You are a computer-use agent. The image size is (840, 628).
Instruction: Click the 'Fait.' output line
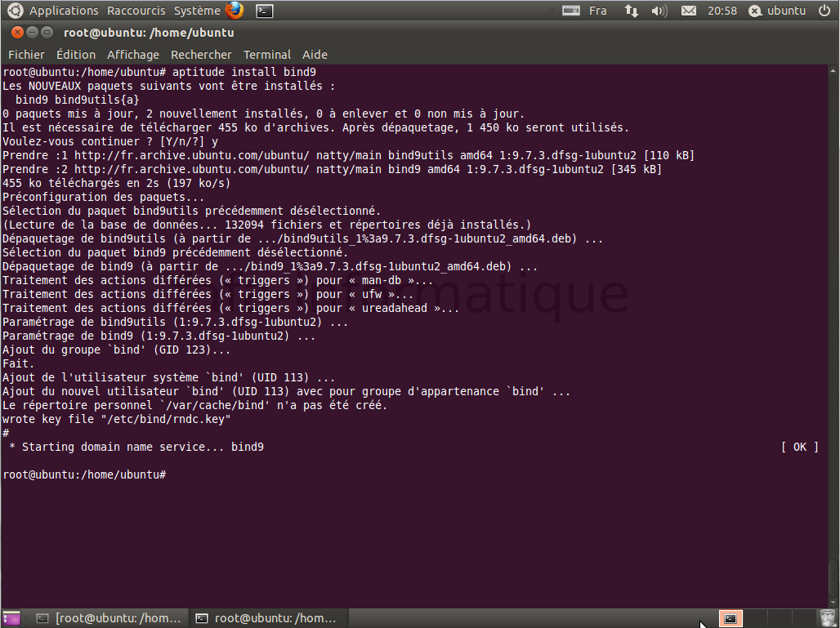[19, 363]
